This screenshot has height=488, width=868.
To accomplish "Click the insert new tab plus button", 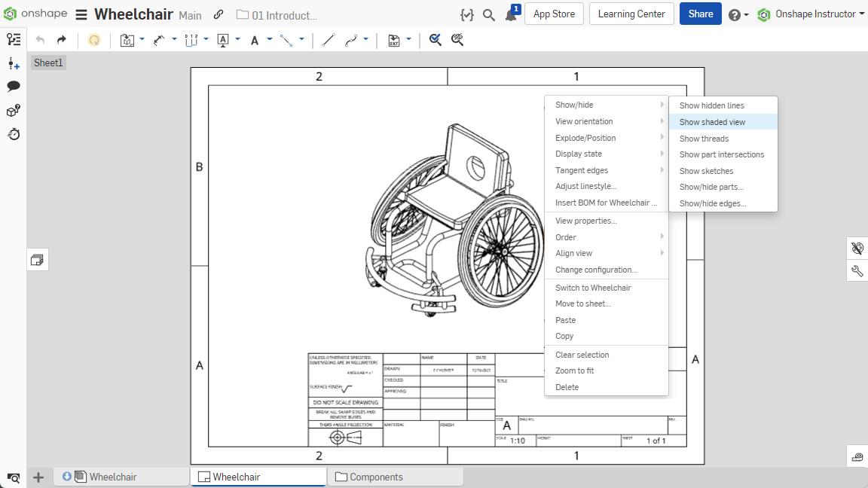I will 38,477.
